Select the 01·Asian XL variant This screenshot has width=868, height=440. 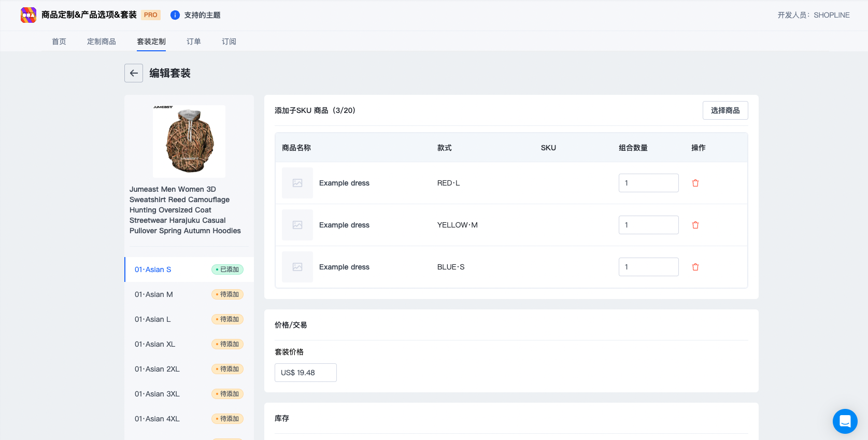[x=155, y=344]
